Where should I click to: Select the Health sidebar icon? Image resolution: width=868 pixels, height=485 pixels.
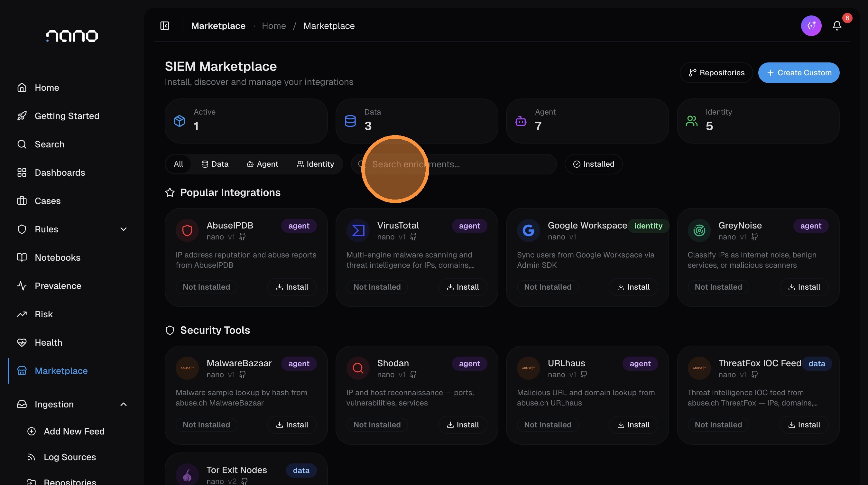tap(22, 342)
